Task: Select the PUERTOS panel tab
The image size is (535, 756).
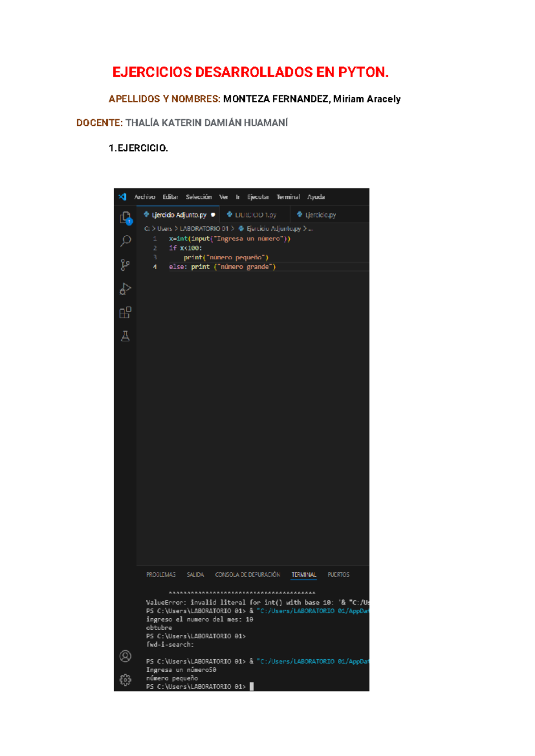Action: coord(338,575)
